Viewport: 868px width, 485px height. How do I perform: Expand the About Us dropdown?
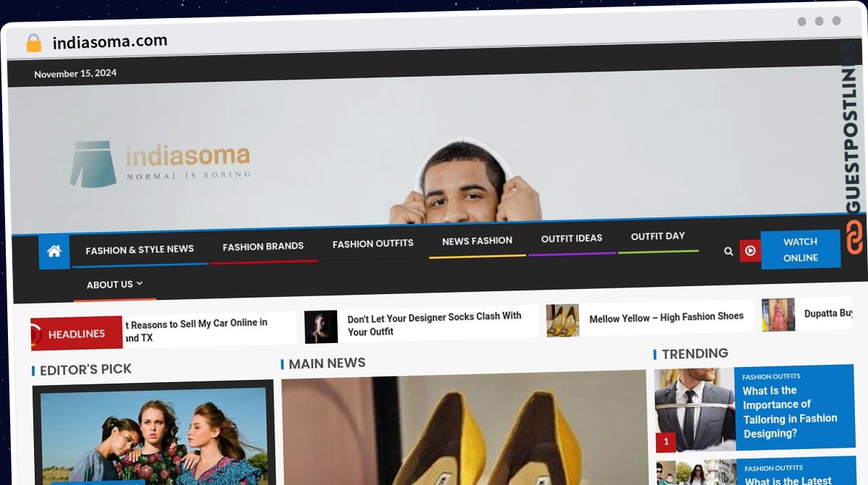(x=114, y=284)
